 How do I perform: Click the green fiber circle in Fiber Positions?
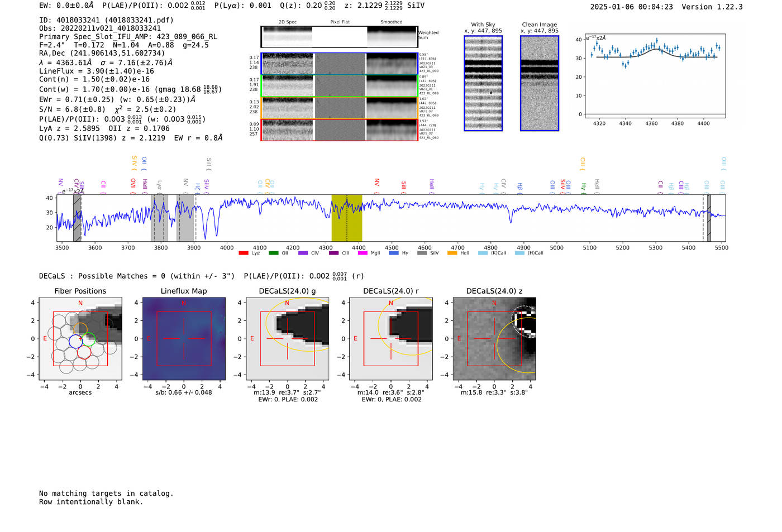point(88,339)
